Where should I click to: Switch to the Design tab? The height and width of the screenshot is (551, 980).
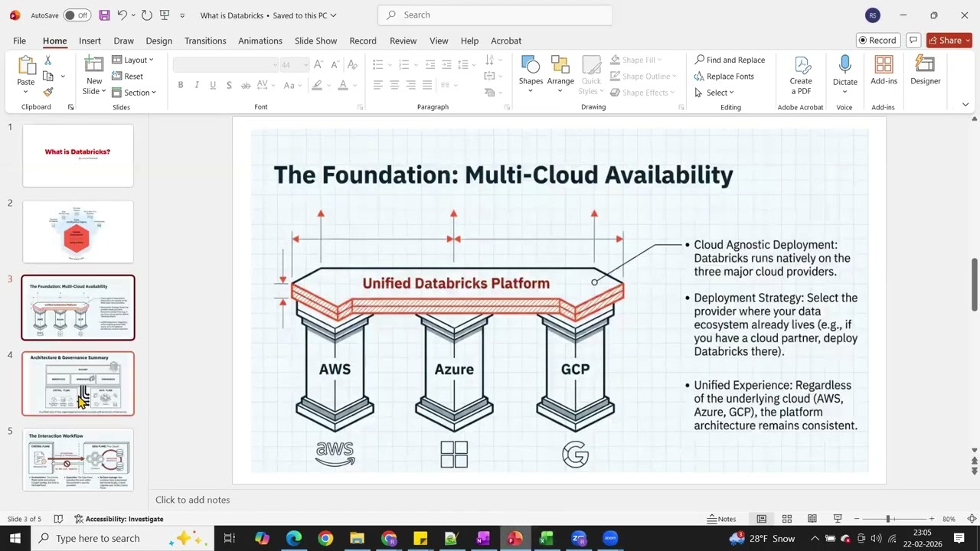tap(158, 41)
